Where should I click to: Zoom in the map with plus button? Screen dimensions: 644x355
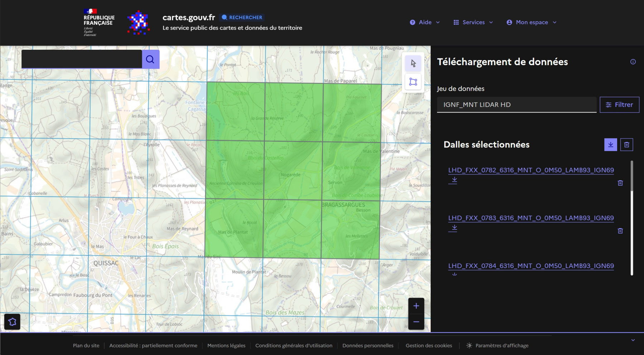[x=416, y=306]
